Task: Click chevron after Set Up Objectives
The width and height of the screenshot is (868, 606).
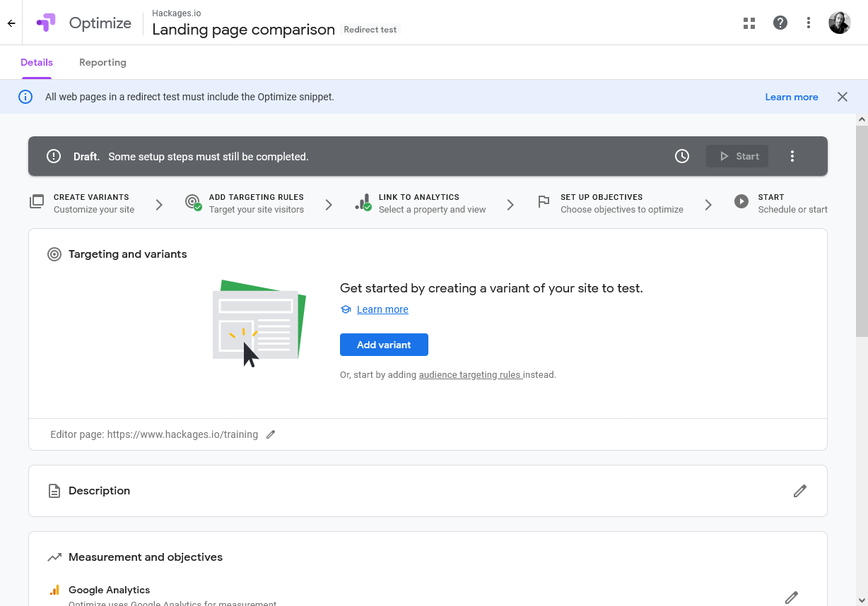Action: pos(708,204)
